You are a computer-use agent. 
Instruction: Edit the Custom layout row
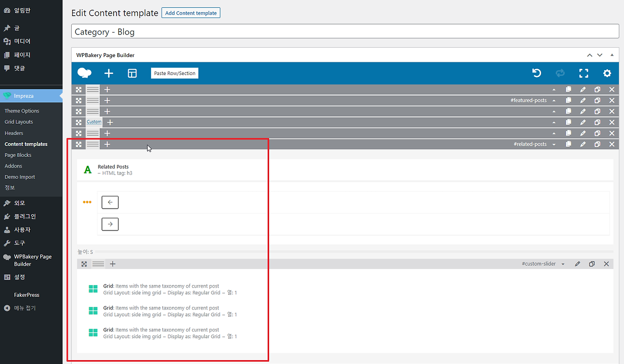(x=583, y=122)
